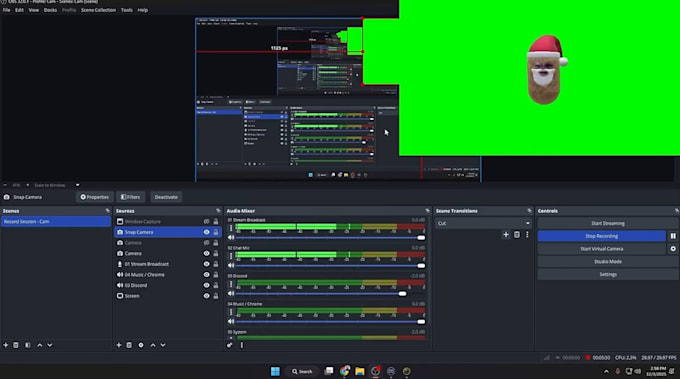Click the Properties button for Snap Camera

point(95,197)
